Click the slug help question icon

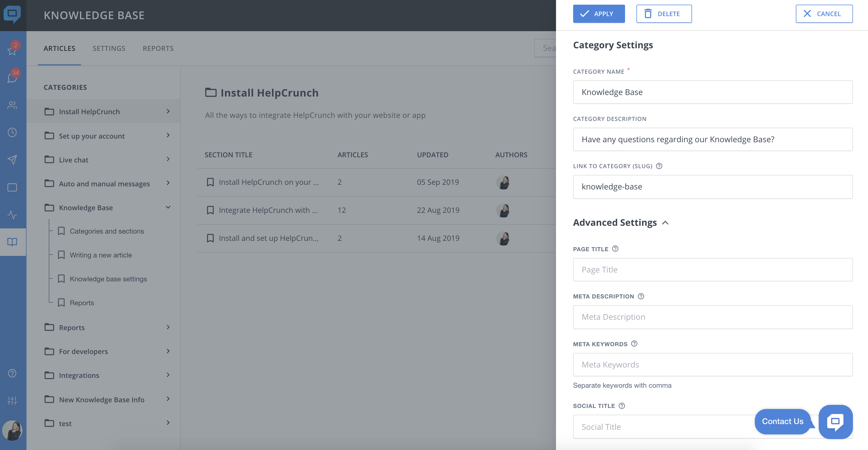pyautogui.click(x=659, y=166)
